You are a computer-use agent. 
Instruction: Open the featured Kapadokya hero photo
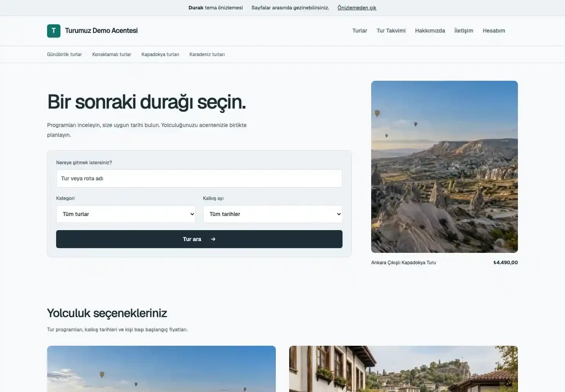coord(445,167)
